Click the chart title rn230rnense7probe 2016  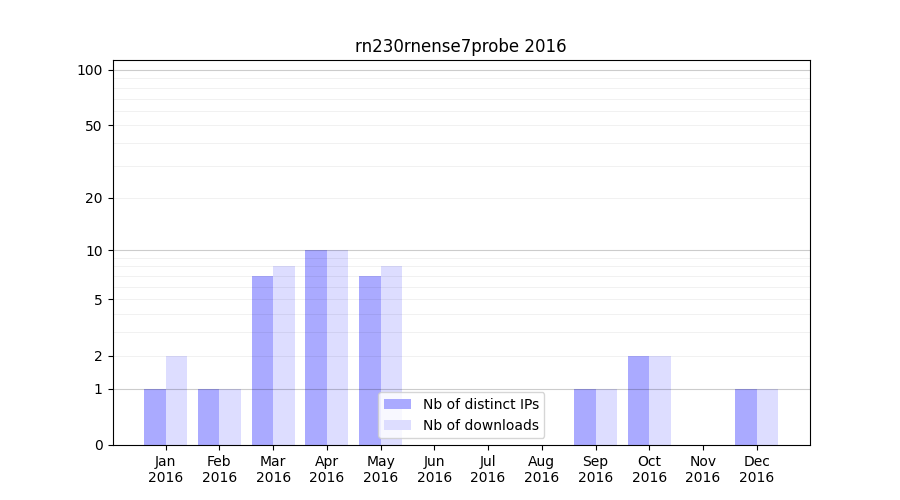click(x=460, y=46)
